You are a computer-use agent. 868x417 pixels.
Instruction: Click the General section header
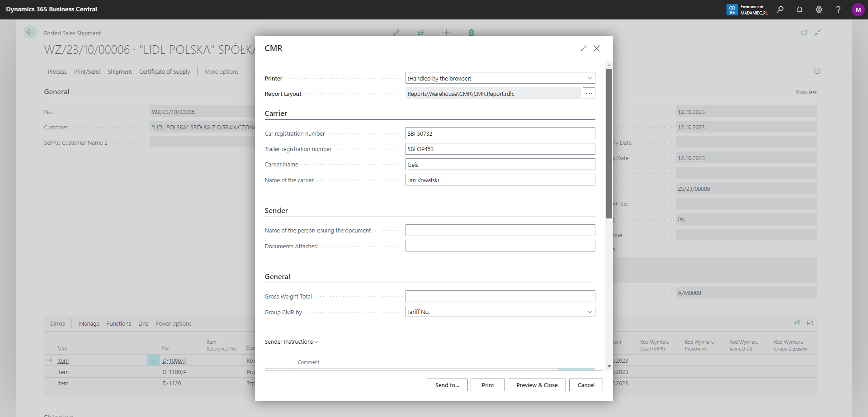click(57, 91)
